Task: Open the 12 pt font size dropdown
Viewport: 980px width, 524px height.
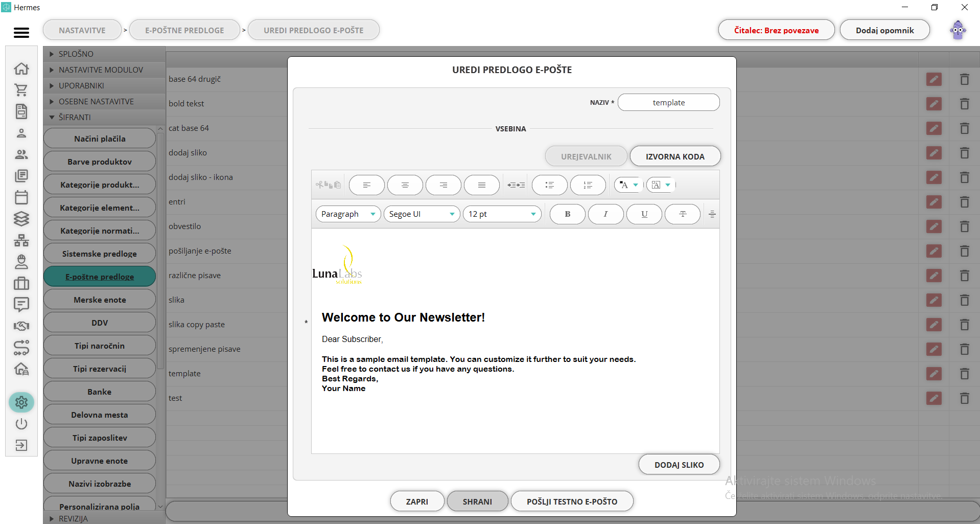Action: tap(502, 214)
